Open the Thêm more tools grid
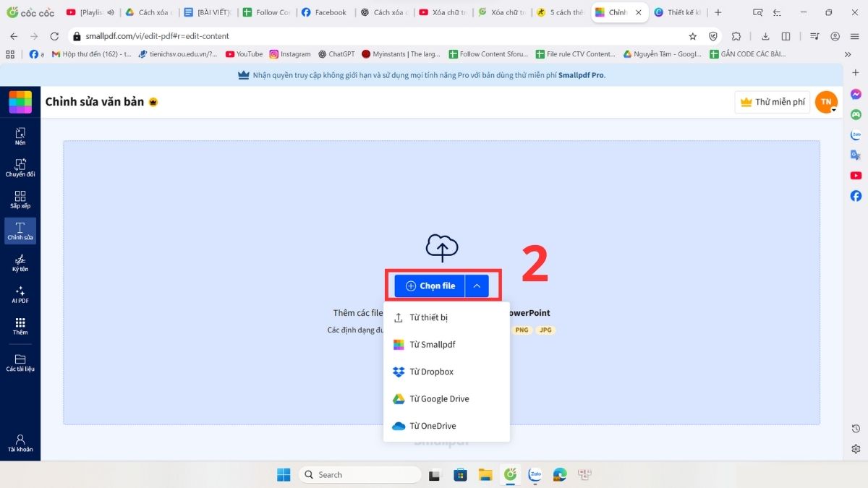 coord(20,327)
